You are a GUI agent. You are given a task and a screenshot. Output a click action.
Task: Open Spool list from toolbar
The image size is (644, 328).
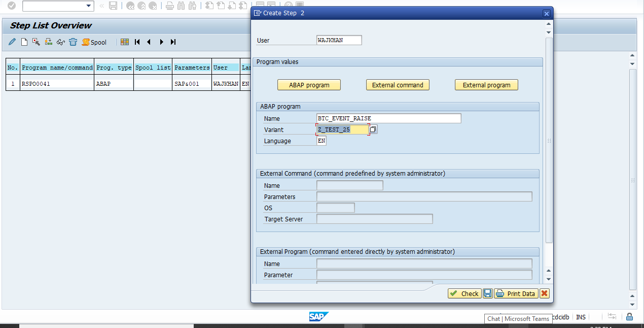pyautogui.click(x=94, y=42)
